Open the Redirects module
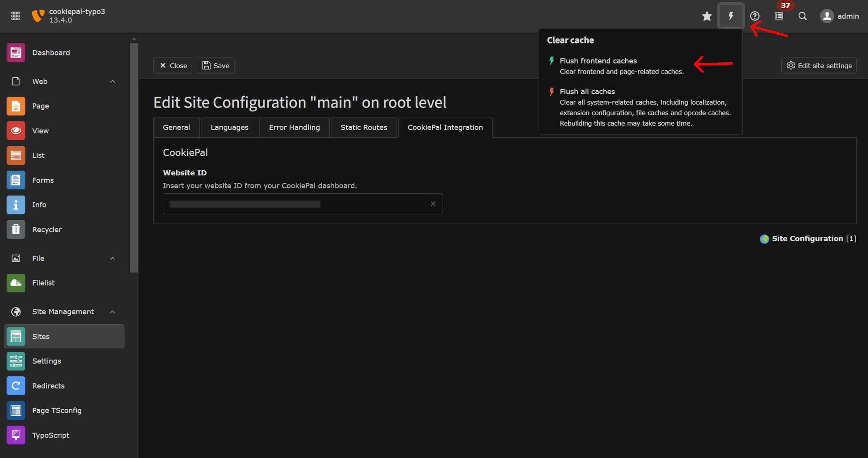This screenshot has width=868, height=458. (x=48, y=386)
